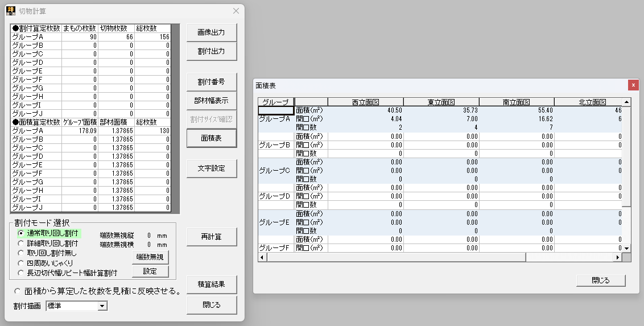
Task: Select 詳細取り回し割付 mode
Action: (x=21, y=243)
